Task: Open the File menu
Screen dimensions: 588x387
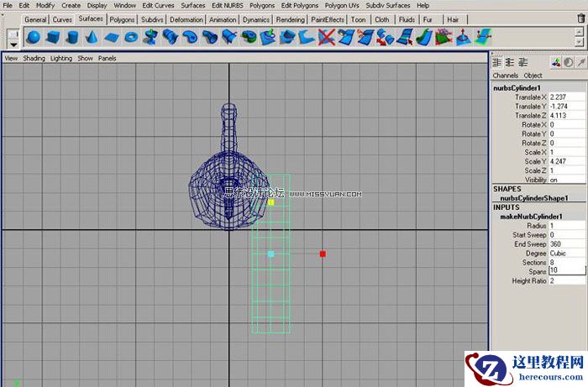Action: [x=7, y=5]
